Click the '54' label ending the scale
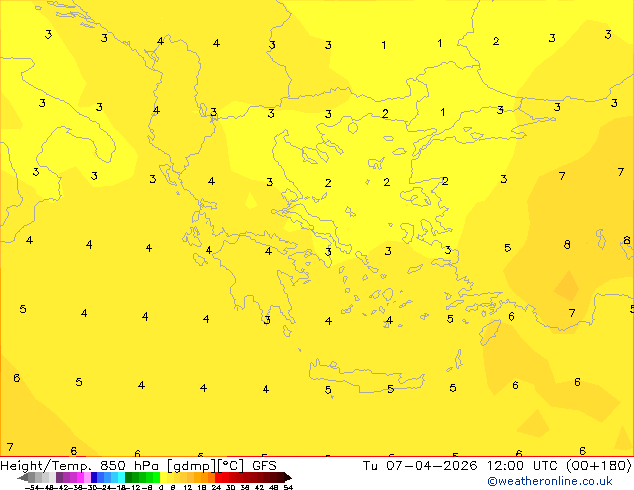This screenshot has width=634, height=490. click(288, 487)
